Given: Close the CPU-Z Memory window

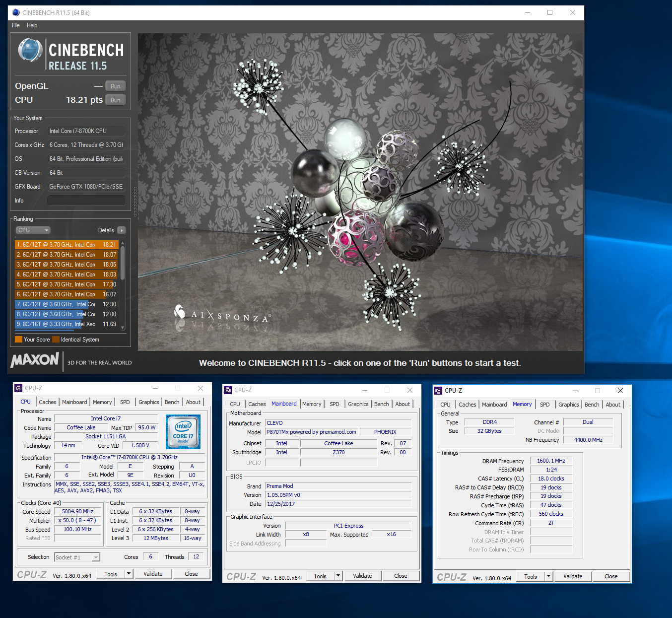Looking at the screenshot, I should 620,391.
